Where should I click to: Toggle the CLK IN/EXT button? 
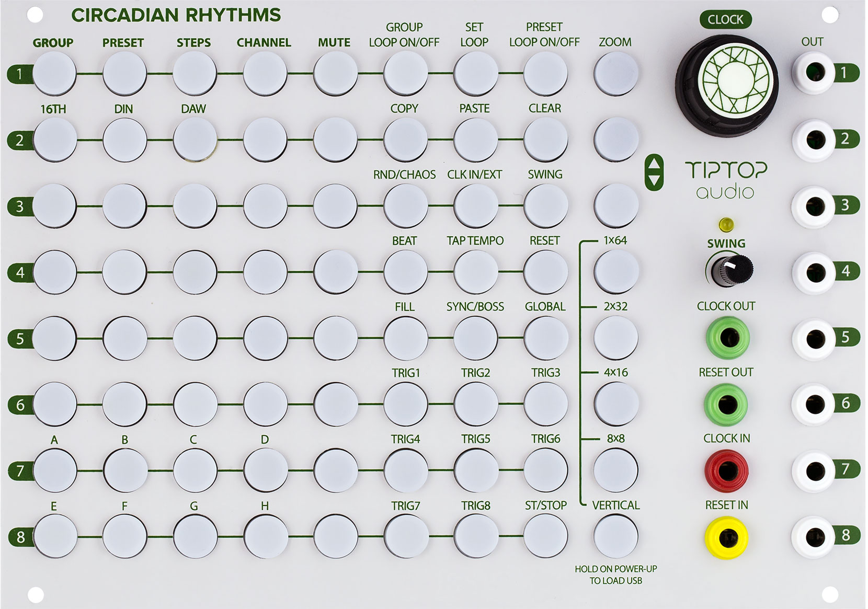pos(475,206)
